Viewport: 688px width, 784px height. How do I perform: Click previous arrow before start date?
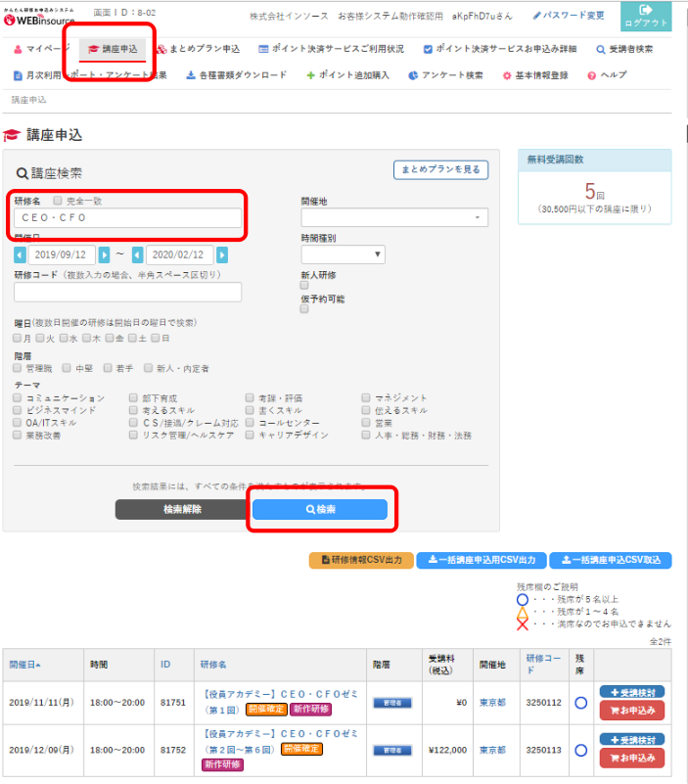coord(20,255)
